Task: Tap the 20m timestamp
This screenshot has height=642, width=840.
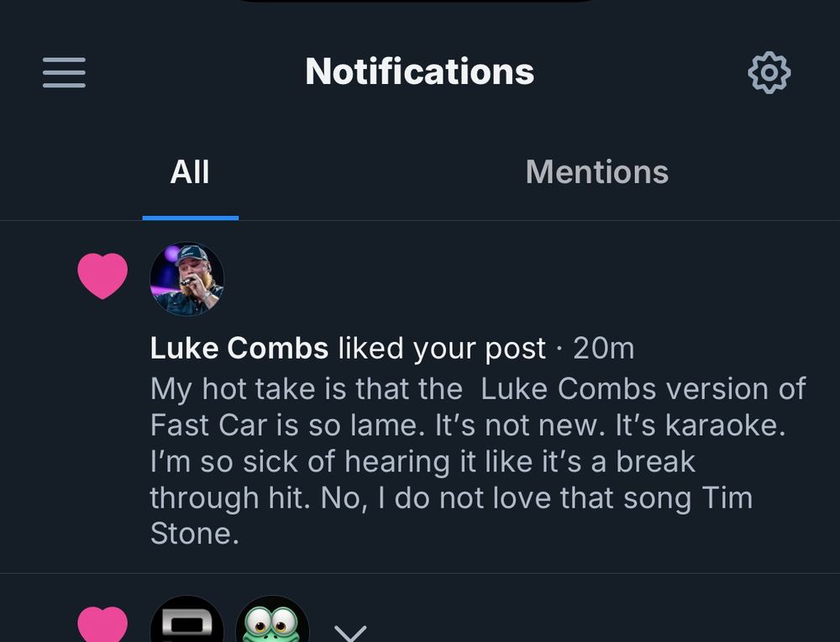Action: [604, 349]
